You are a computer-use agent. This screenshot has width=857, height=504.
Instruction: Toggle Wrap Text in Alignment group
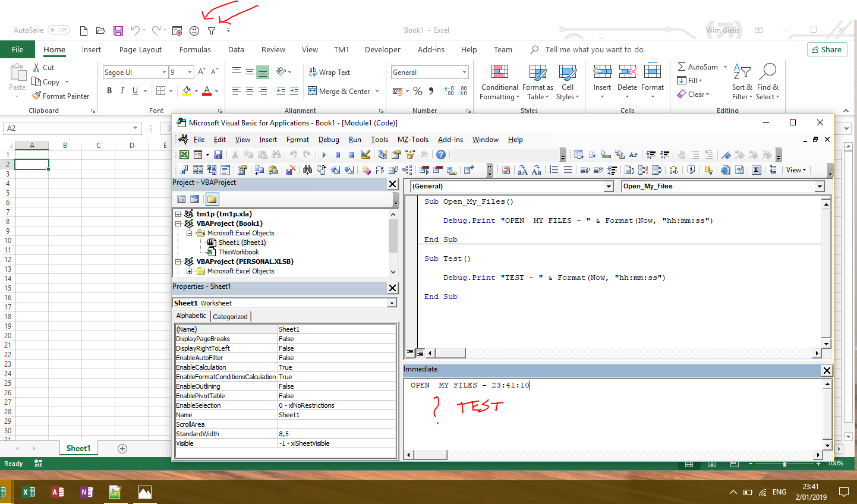(x=329, y=72)
